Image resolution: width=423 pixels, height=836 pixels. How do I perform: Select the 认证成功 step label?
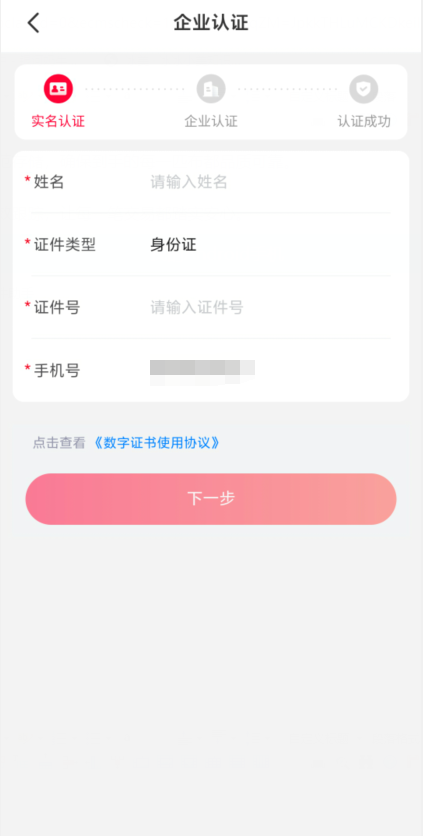click(364, 122)
